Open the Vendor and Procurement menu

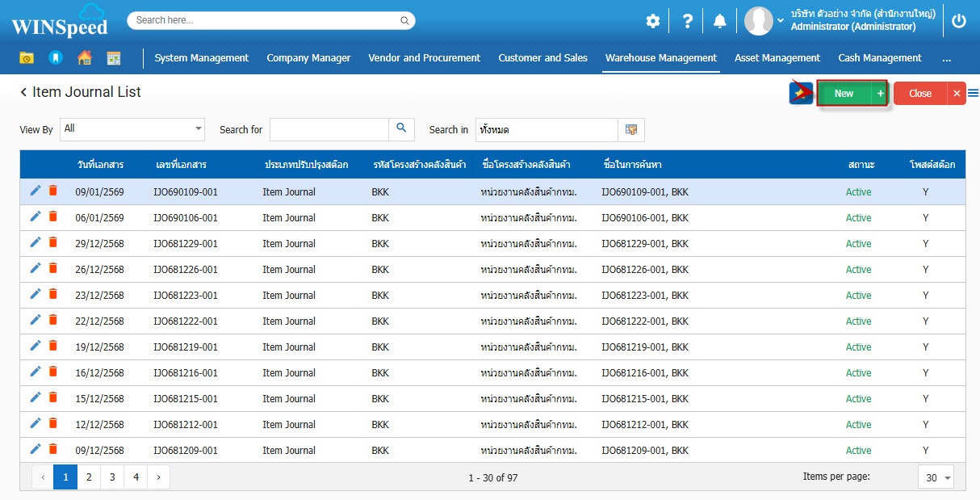point(424,58)
